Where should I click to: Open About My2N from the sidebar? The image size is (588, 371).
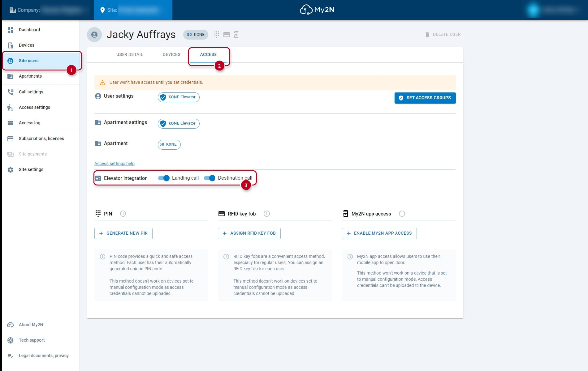(41, 325)
